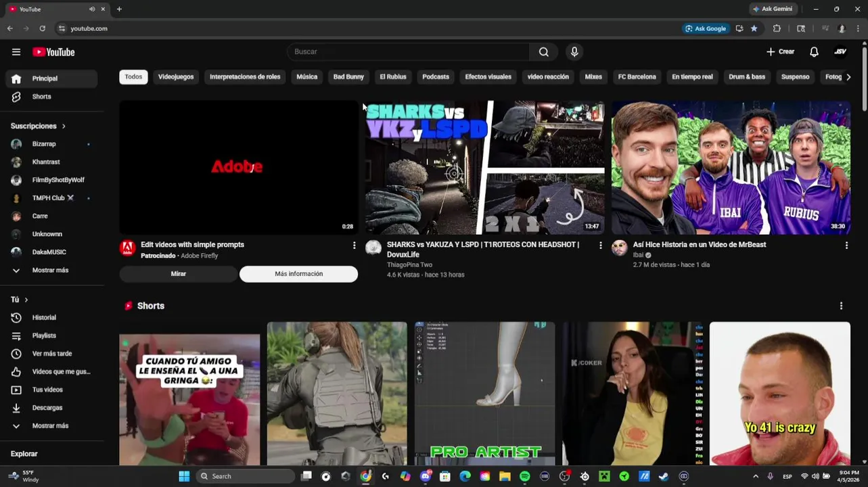Open the 'Yo 41 is crazy' Short
The image size is (868, 487).
780,394
